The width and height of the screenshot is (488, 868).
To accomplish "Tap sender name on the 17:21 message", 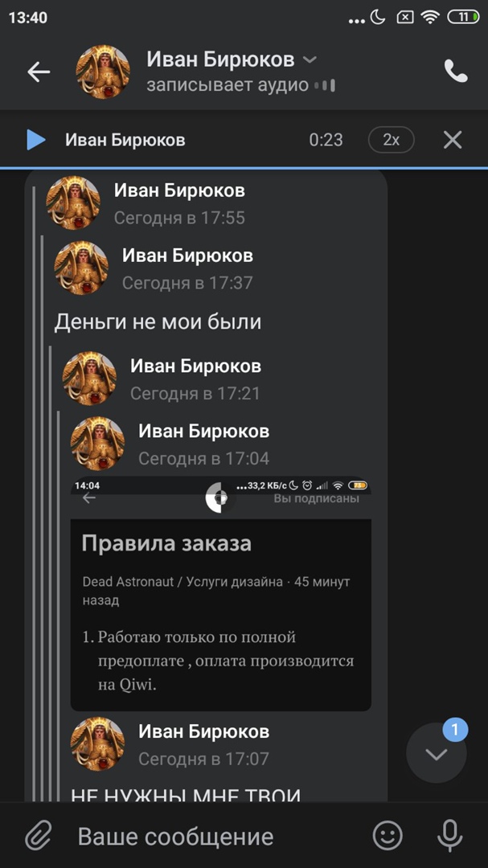I will tap(195, 366).
